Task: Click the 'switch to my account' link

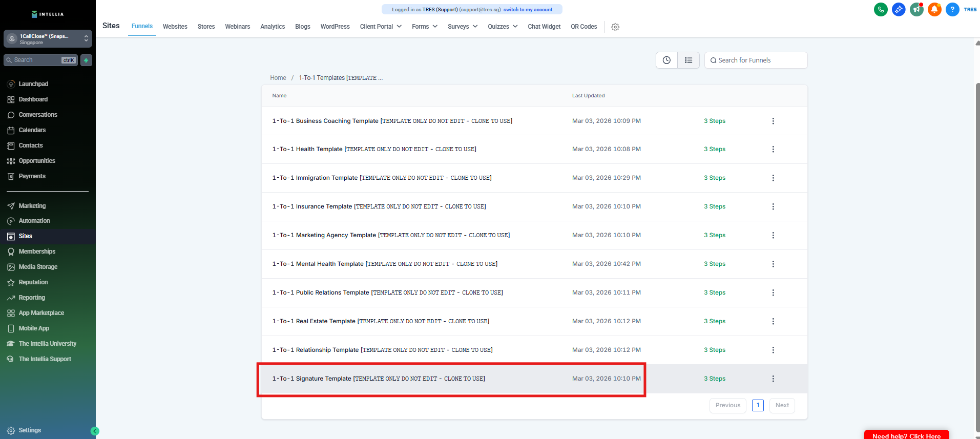Action: pyautogui.click(x=528, y=10)
